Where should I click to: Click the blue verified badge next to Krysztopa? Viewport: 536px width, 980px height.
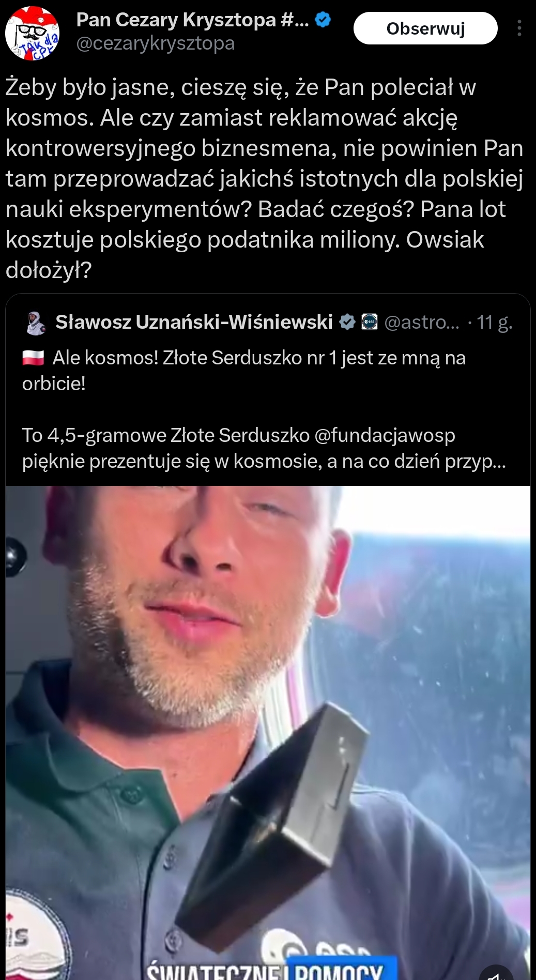(323, 20)
